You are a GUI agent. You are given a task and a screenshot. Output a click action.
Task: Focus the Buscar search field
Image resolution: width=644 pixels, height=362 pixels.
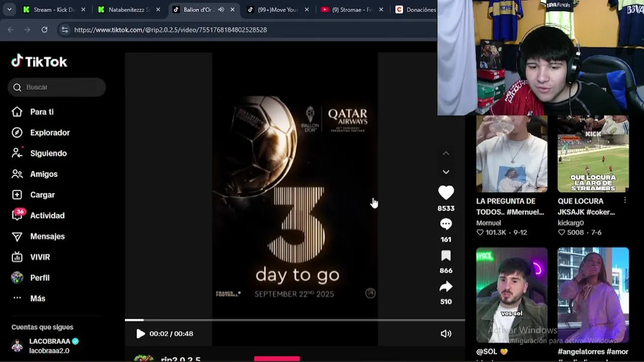tap(56, 87)
